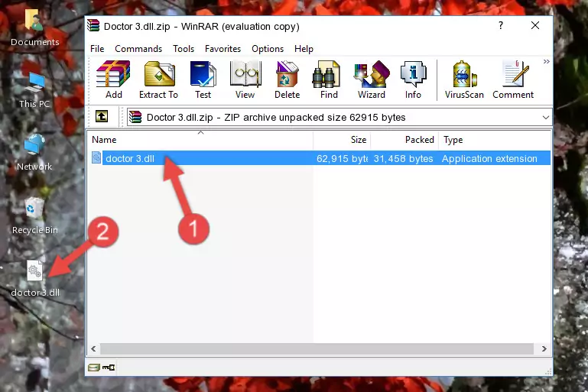Click the Extract To toolbar icon
This screenshot has height=392, width=588.
[158, 79]
